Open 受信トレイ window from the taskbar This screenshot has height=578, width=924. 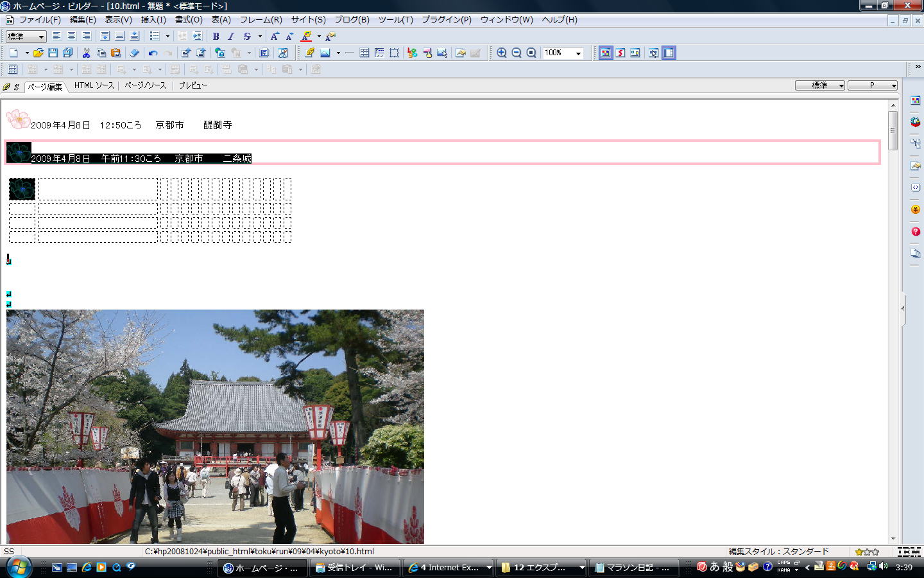[x=355, y=568]
